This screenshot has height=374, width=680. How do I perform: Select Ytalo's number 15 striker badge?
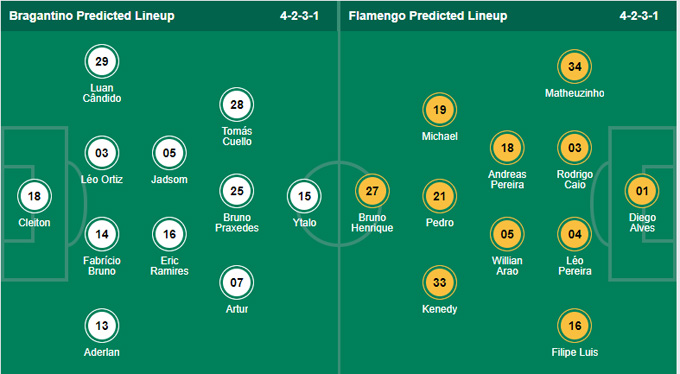click(x=304, y=196)
